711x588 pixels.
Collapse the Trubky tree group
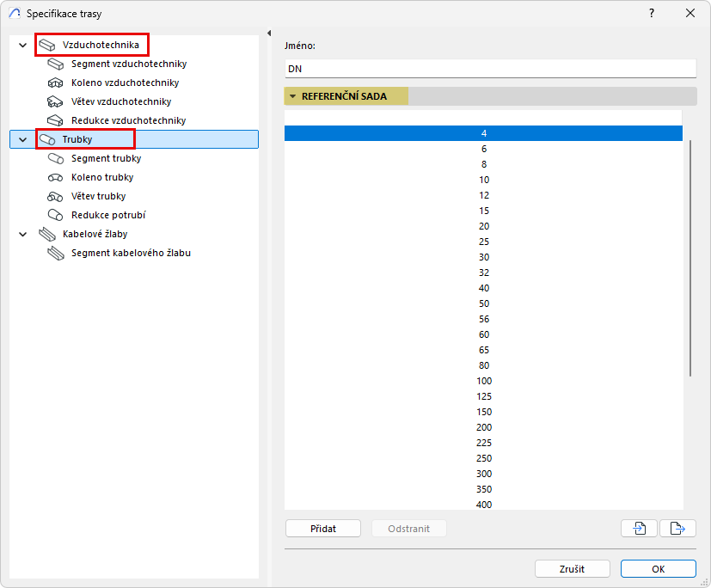(x=22, y=139)
